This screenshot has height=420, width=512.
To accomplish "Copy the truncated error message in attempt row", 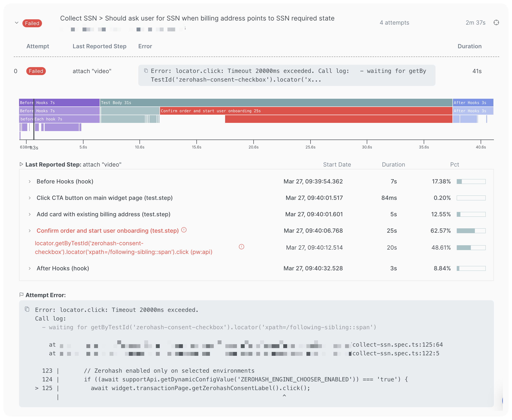I will pos(146,71).
